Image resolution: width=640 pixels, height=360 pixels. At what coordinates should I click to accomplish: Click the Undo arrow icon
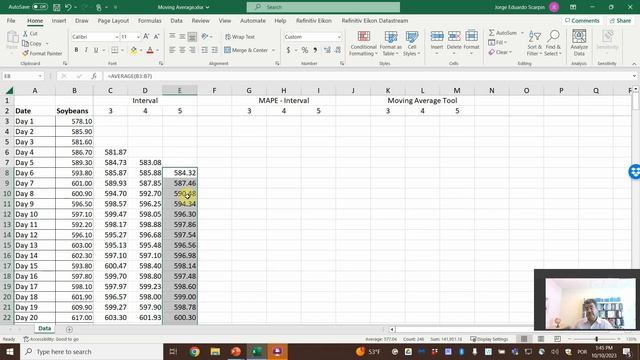(68, 7)
